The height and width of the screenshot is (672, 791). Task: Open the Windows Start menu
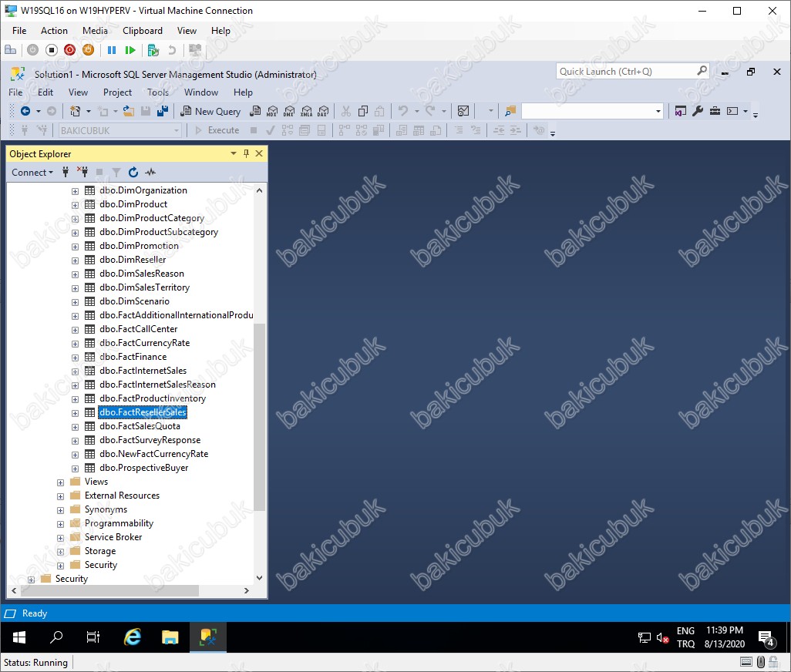(19, 637)
